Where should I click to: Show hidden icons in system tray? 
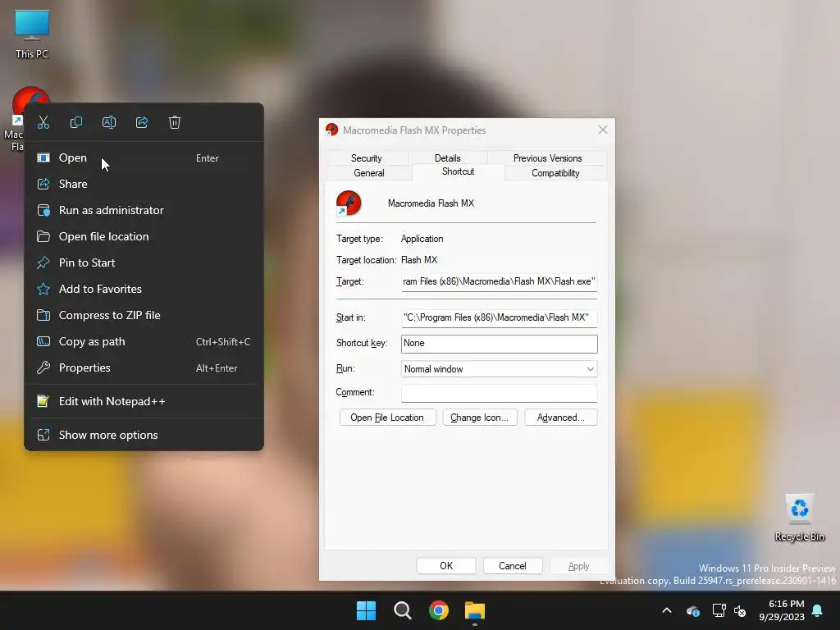click(667, 610)
